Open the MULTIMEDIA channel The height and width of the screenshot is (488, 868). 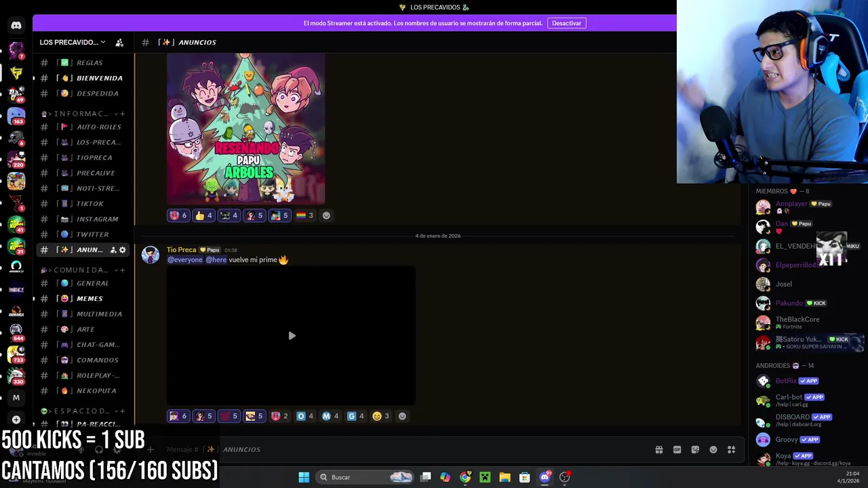pyautogui.click(x=81, y=314)
